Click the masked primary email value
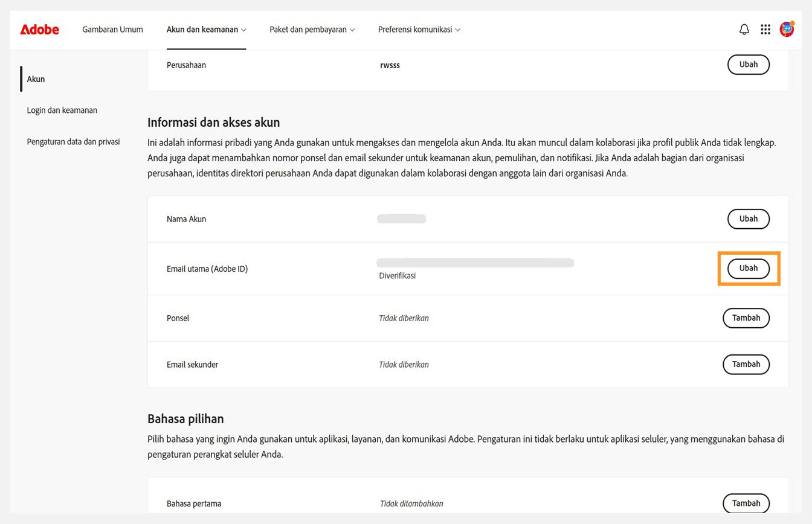 475,262
